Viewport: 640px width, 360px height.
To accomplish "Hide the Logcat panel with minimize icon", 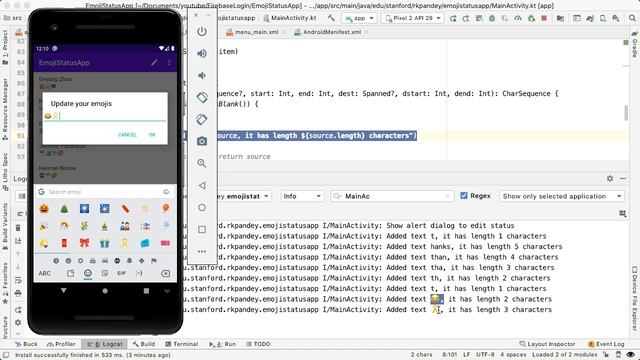I will click(x=623, y=178).
